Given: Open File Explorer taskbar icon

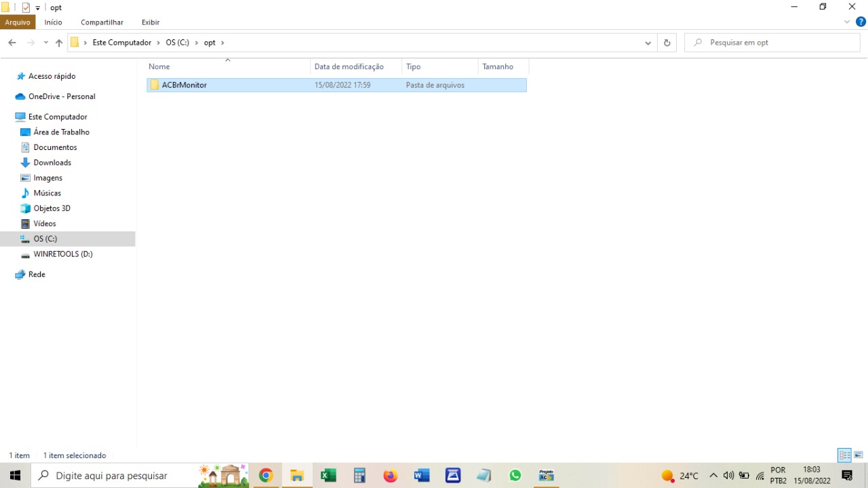Looking at the screenshot, I should pos(297,476).
